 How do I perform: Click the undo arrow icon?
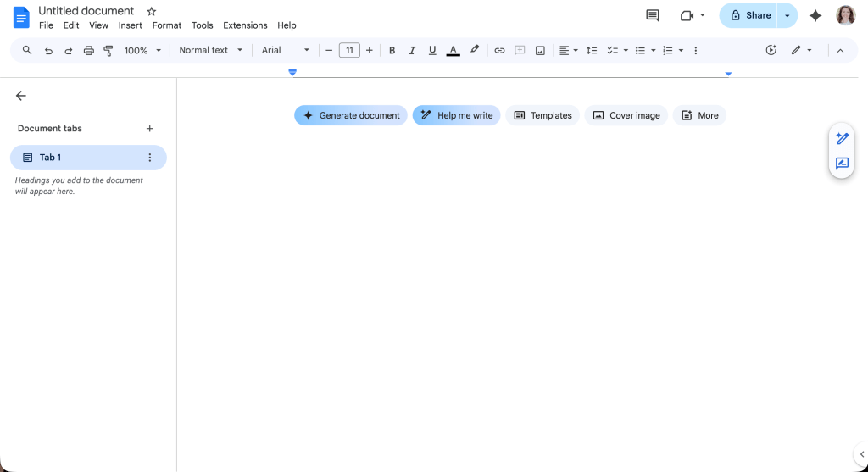tap(48, 51)
